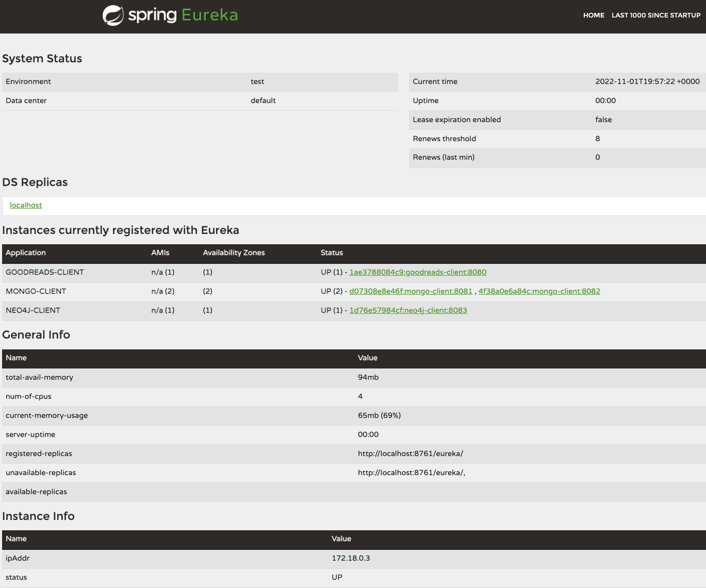Select the 94mb memory value
The width and height of the screenshot is (706, 588).
(x=369, y=377)
